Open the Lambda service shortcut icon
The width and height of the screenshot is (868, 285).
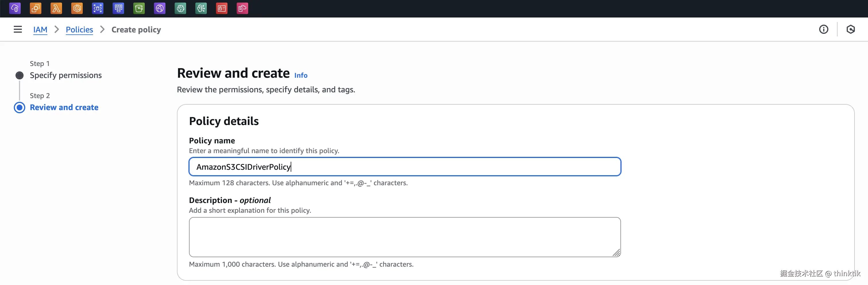56,8
